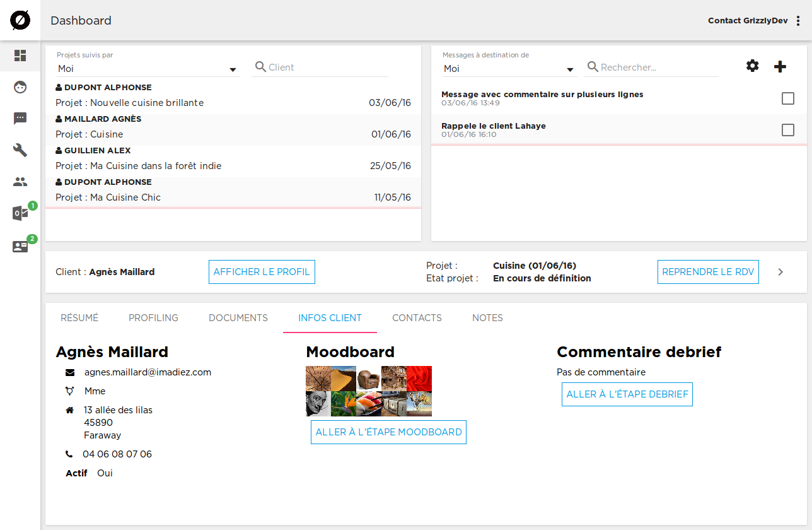Check the multi-line comment message checkbox
The width and height of the screenshot is (812, 530).
[788, 98]
